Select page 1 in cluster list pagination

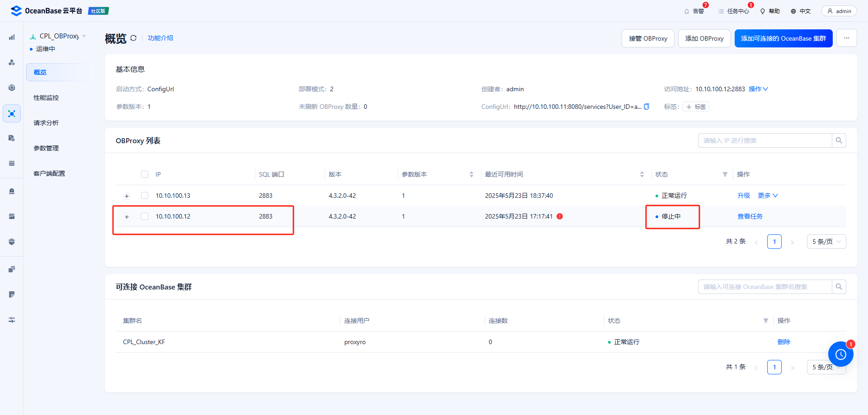pos(774,367)
